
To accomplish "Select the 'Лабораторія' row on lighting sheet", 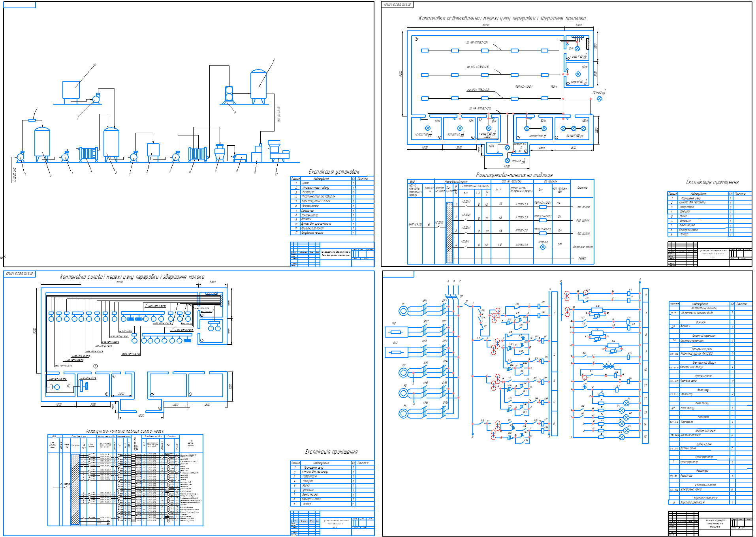I will (709, 207).
